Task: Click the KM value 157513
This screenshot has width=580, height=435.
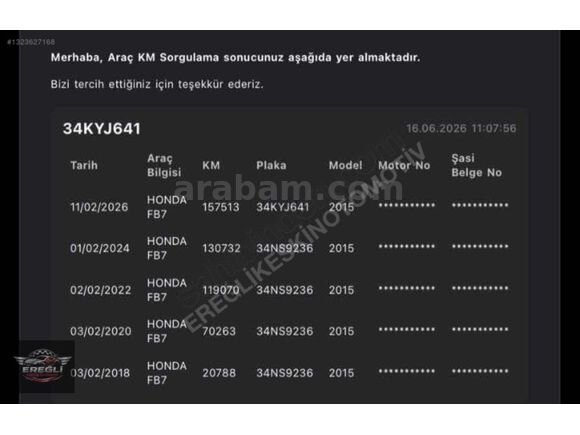Action: 221,207
